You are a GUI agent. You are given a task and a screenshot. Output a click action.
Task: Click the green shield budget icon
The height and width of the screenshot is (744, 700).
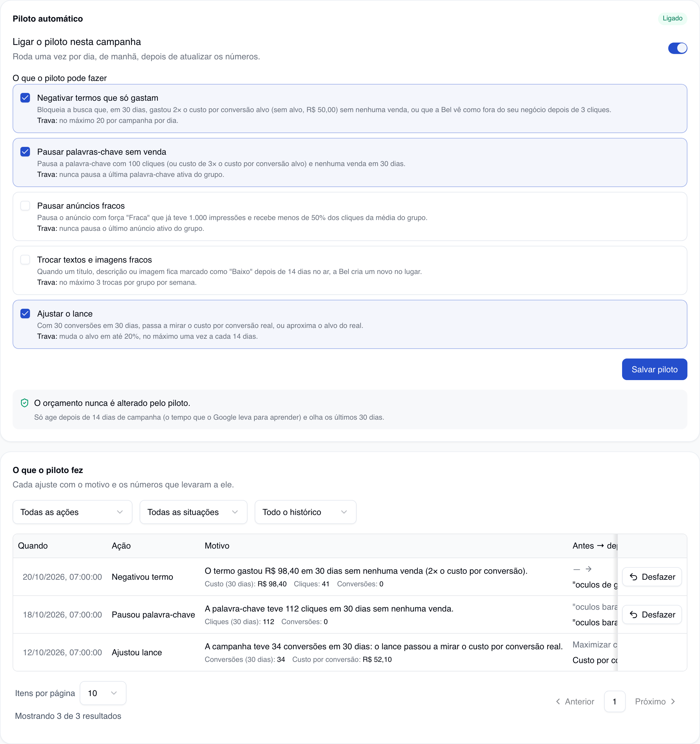(x=25, y=403)
